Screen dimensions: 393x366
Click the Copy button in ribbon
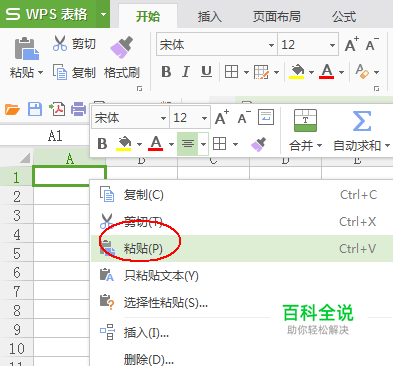pos(74,72)
